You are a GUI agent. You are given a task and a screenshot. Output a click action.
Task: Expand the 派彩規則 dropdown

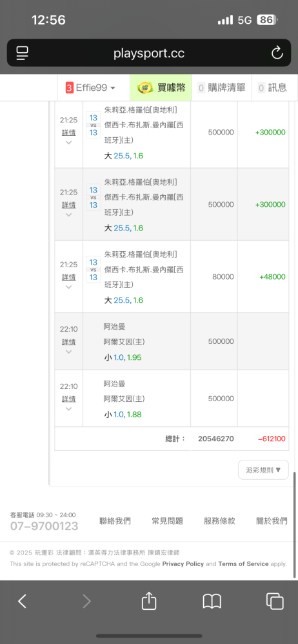coord(263,470)
